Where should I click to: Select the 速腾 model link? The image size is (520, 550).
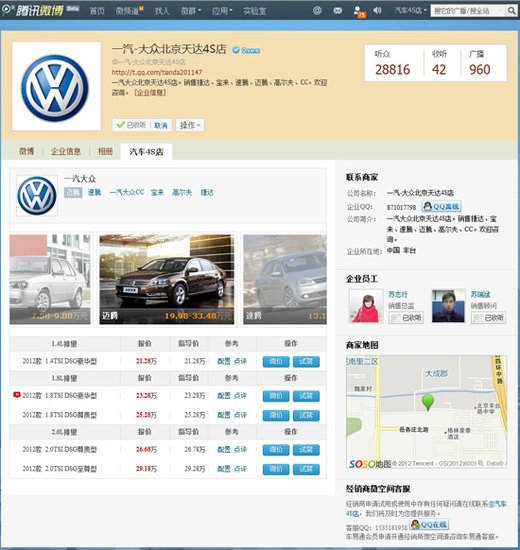pos(94,192)
